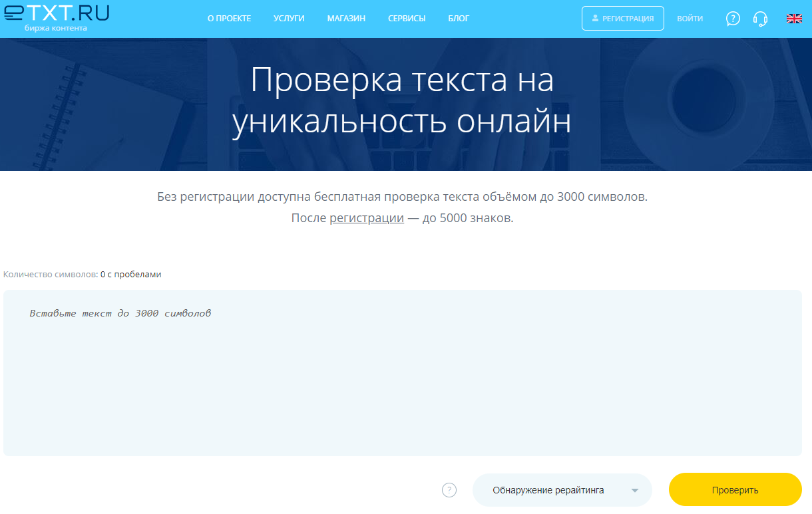Open the О ПРОЕКТЕ menu

tap(229, 19)
